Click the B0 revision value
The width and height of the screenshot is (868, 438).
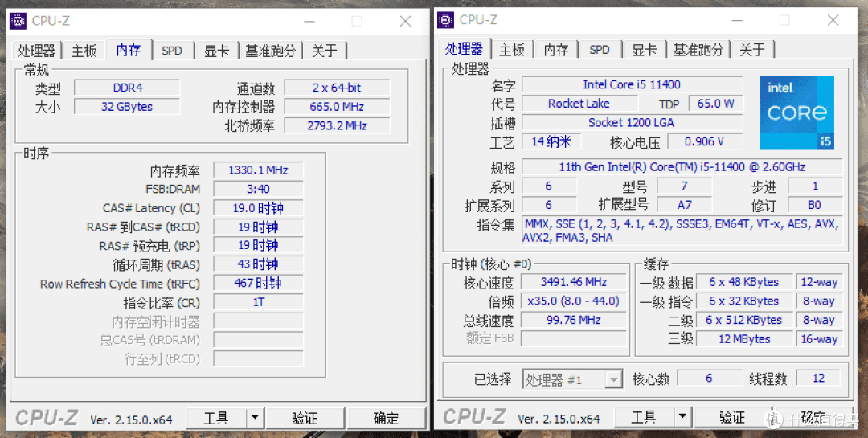pyautogui.click(x=814, y=205)
